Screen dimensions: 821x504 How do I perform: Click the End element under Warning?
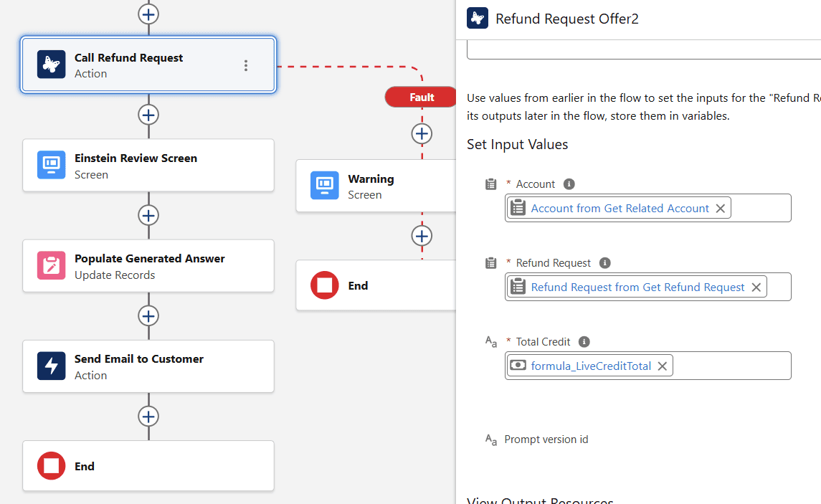325,285
